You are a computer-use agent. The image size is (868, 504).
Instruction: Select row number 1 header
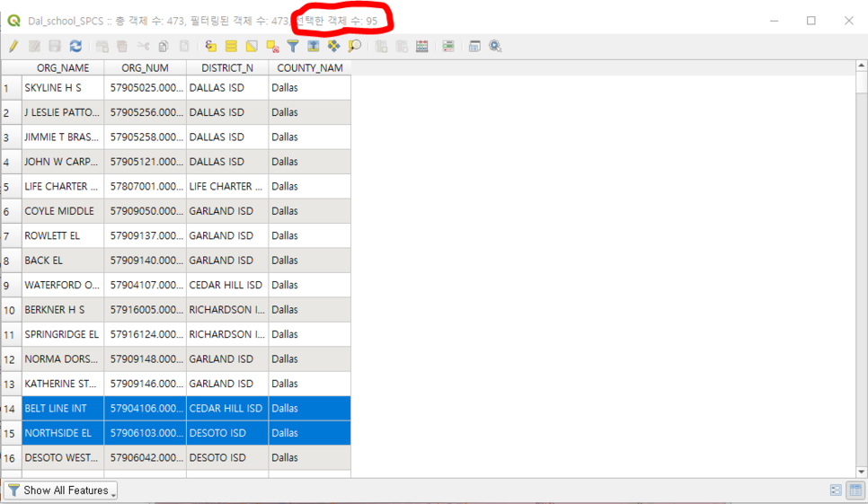[11, 88]
